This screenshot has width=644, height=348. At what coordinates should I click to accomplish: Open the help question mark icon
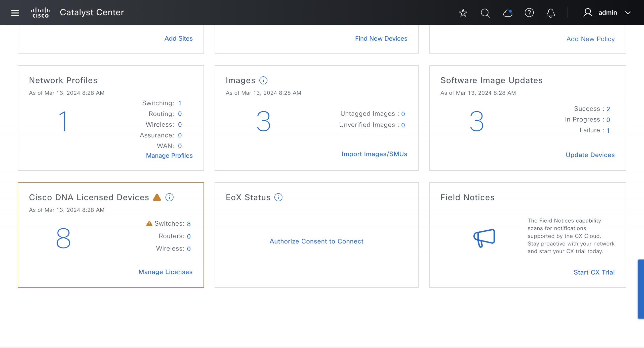pyautogui.click(x=529, y=13)
